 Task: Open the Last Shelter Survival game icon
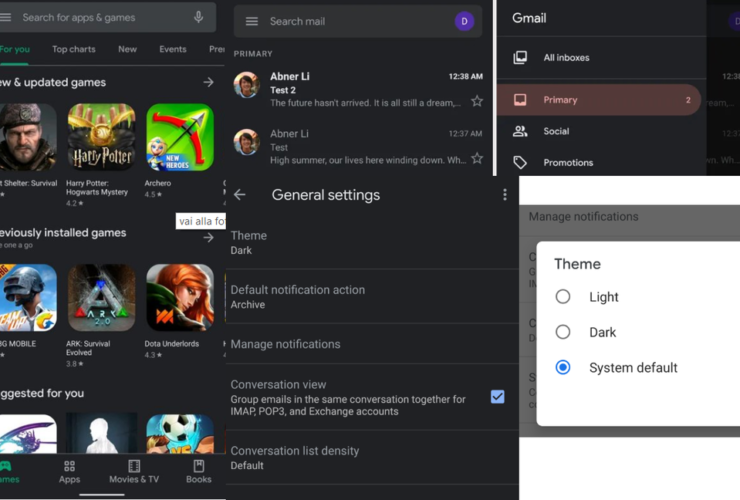pyautogui.click(x=28, y=137)
